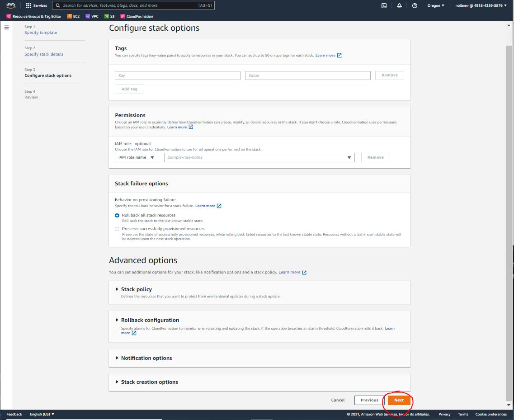
Task: Click the Previous button
Action: pos(369,400)
